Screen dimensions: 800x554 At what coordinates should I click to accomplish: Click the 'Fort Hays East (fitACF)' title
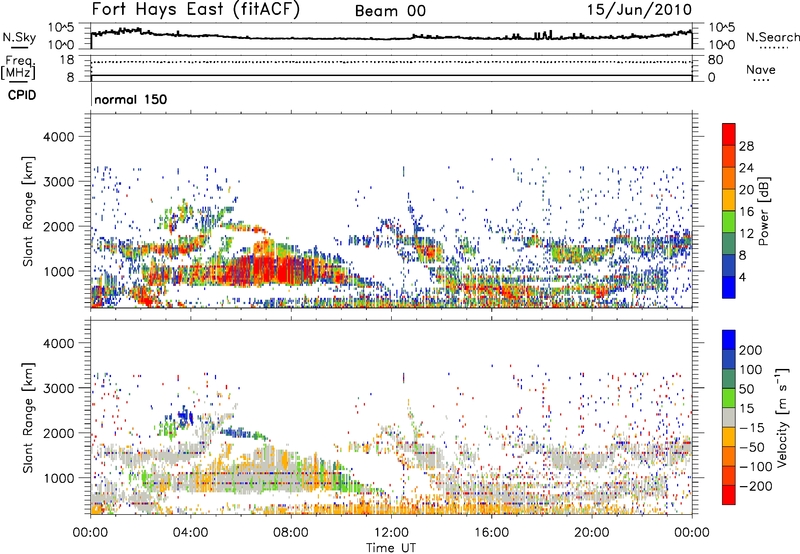[196, 10]
